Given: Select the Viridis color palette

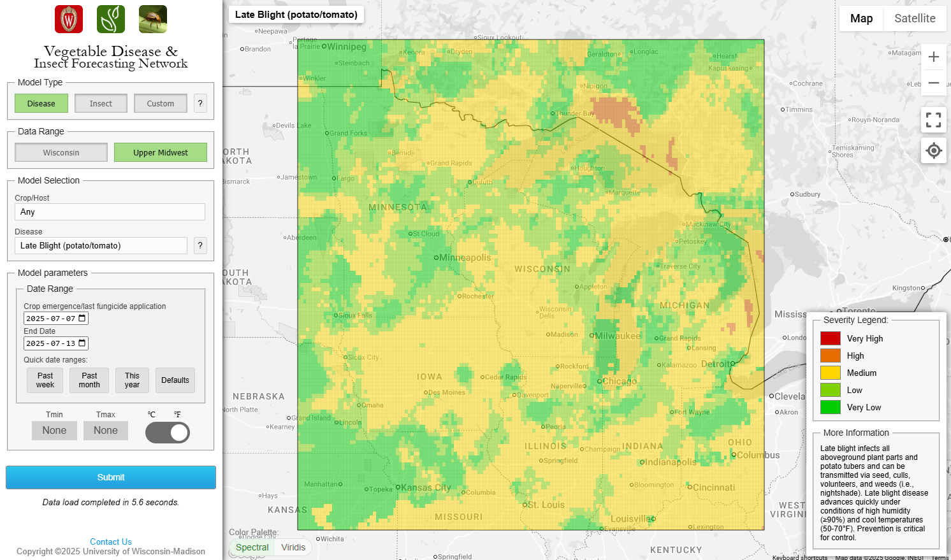Looking at the screenshot, I should click(x=293, y=547).
